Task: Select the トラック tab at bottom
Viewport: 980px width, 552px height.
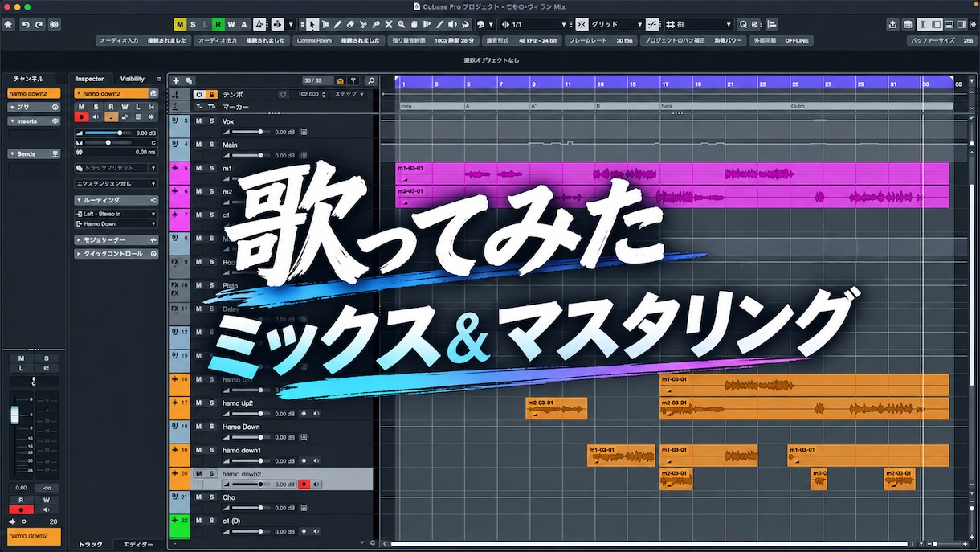Action: pos(90,544)
